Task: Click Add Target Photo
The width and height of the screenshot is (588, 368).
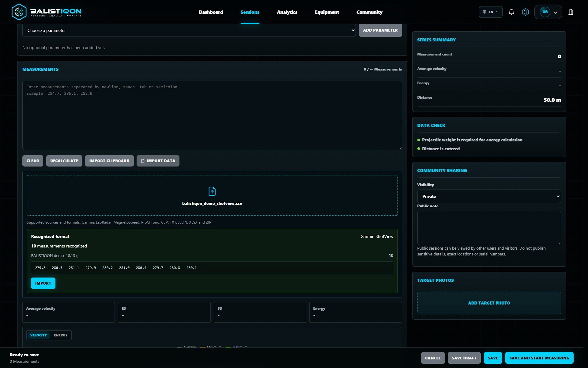Action: pos(489,303)
